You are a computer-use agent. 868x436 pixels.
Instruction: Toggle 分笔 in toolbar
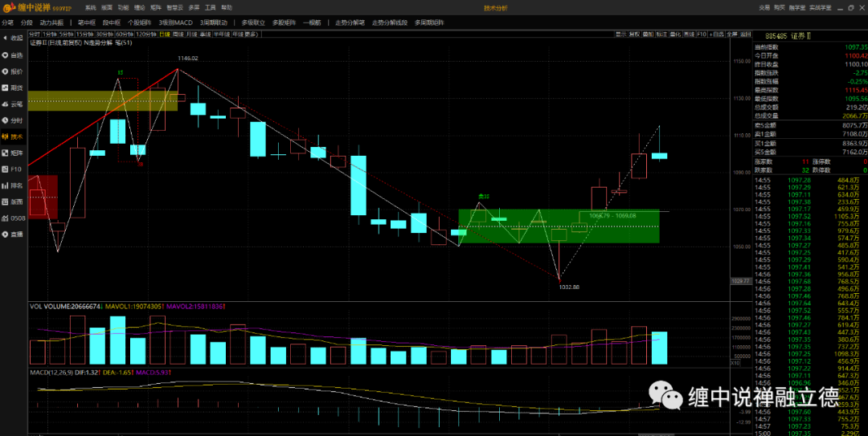(7, 22)
